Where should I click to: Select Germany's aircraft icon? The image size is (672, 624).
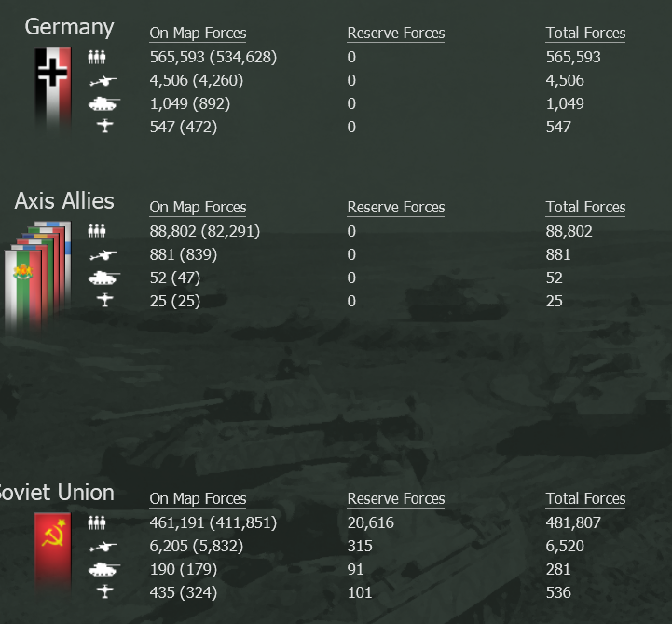coord(105,126)
